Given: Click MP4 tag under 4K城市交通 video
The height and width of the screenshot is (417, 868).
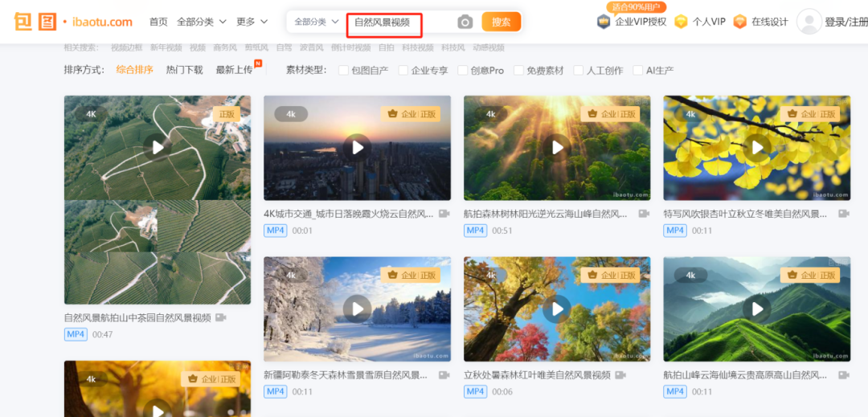Looking at the screenshot, I should click(x=275, y=230).
